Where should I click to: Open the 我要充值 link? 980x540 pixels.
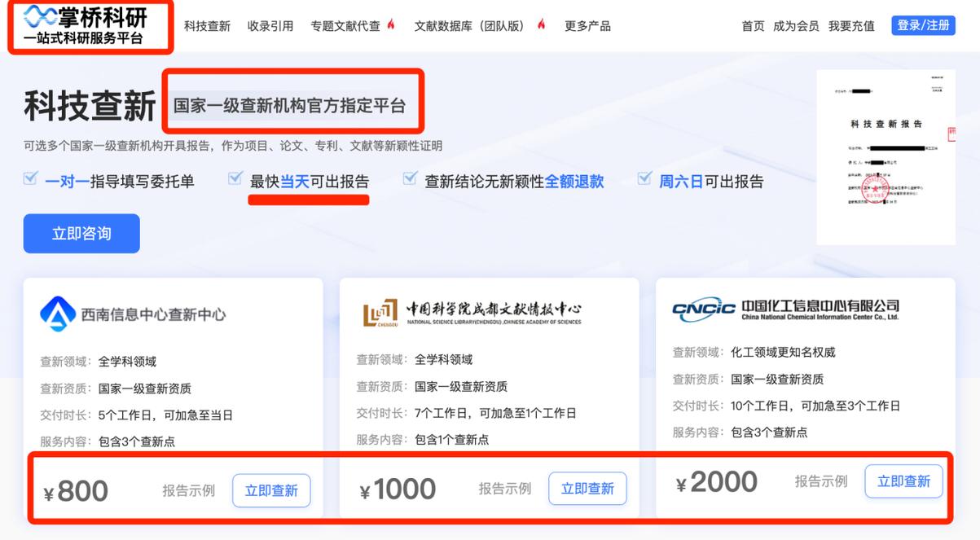851,26
